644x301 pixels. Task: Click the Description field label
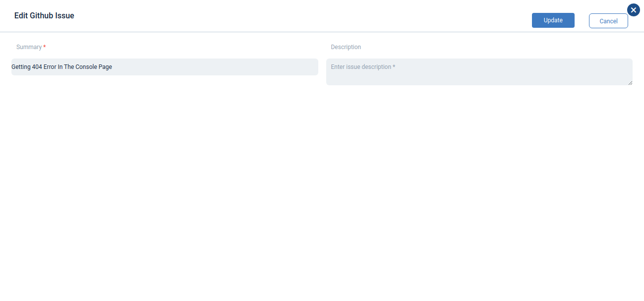tap(346, 47)
